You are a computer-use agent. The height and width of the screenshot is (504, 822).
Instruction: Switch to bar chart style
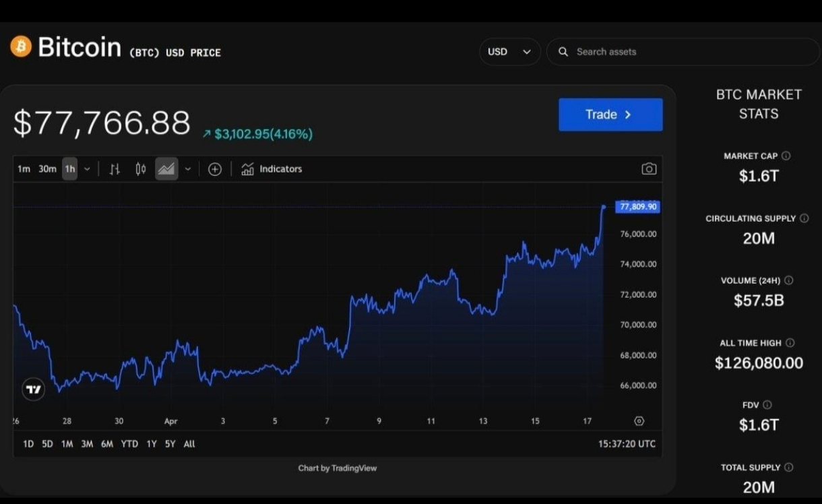115,169
